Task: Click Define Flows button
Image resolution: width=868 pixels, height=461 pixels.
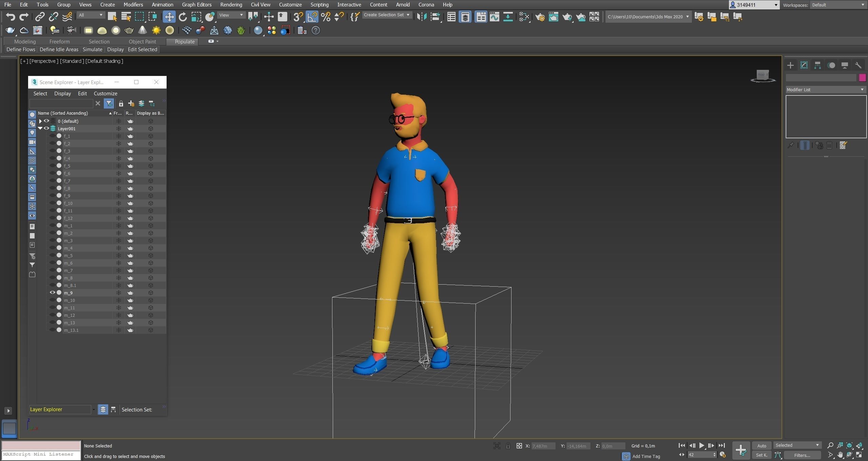Action: 21,50
